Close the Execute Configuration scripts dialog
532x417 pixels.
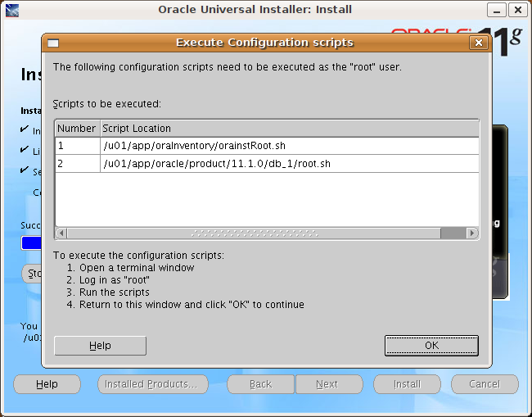coord(479,43)
